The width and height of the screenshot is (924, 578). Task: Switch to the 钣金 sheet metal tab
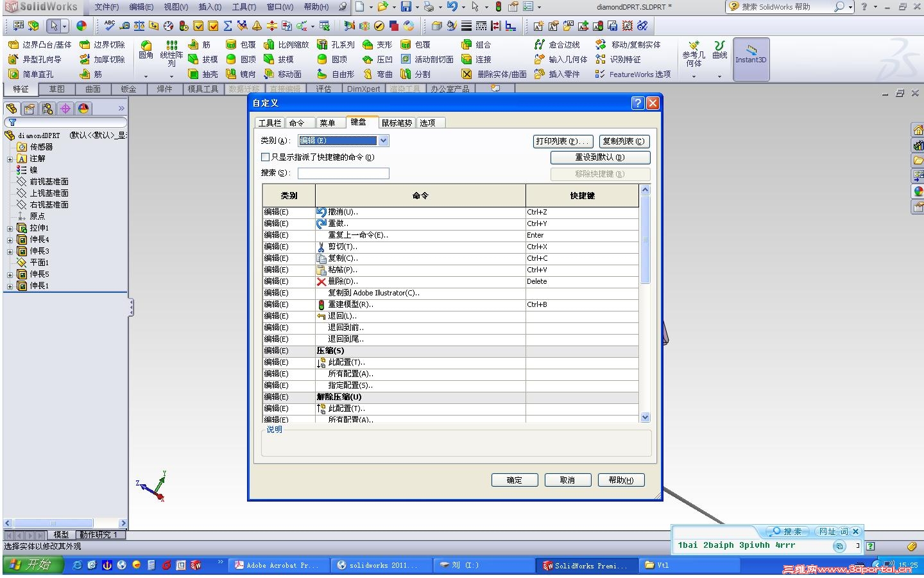point(129,89)
